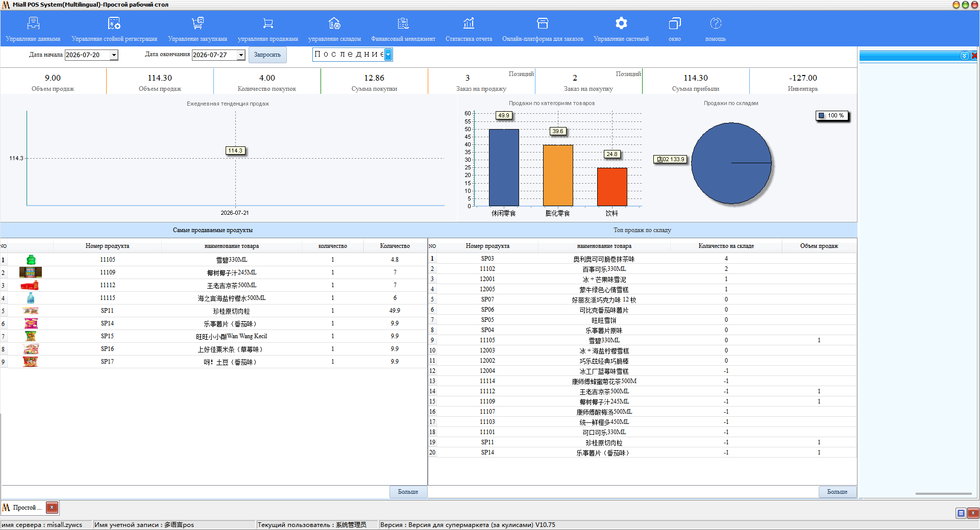Open the управление складом warehouse icon
This screenshot has width=980, height=530.
click(334, 23)
